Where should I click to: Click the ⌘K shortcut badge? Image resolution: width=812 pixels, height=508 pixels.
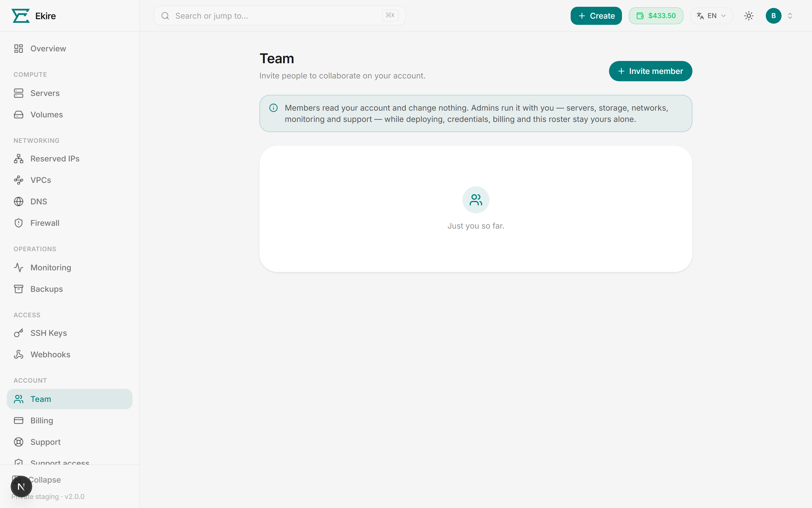(x=390, y=16)
